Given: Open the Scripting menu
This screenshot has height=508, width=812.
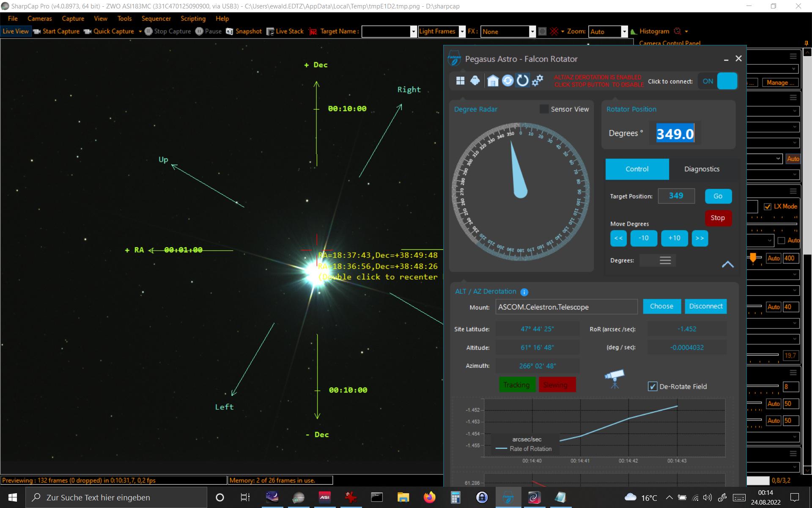Looking at the screenshot, I should tap(193, 19).
